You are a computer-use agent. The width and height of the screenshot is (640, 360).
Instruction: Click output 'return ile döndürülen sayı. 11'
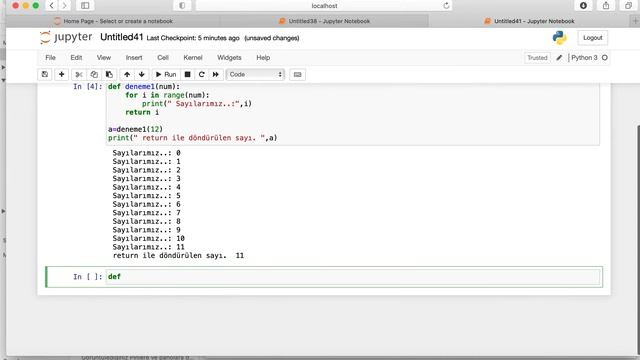(178, 256)
